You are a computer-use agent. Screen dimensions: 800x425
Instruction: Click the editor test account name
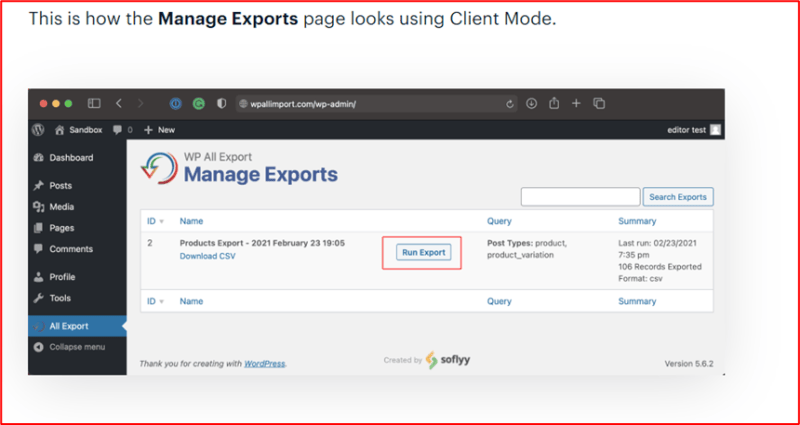click(x=686, y=130)
